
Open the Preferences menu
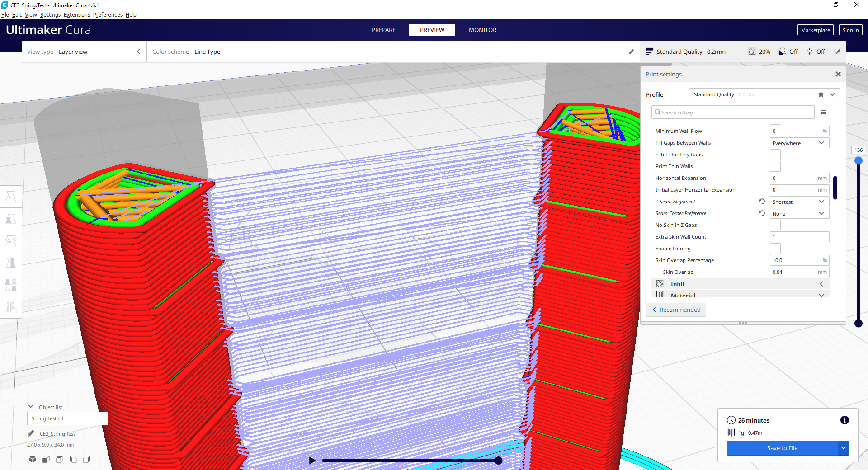(108, 14)
